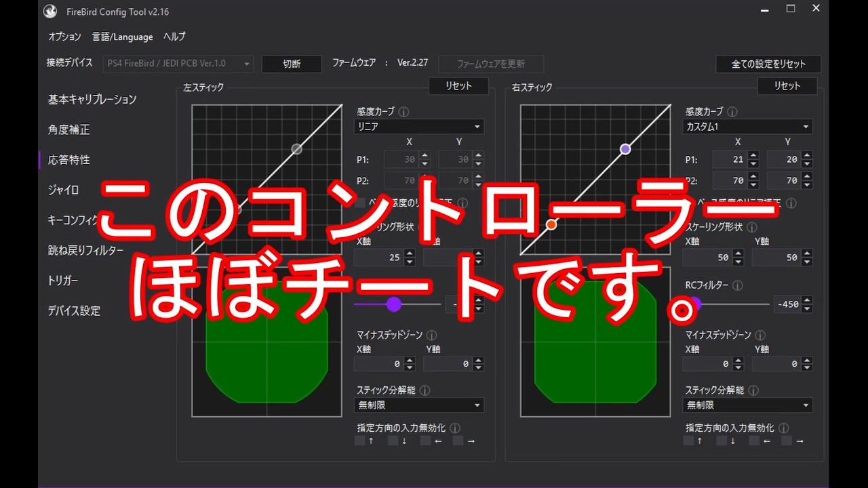Click the orange P1 point on right curve graph
This screenshot has height=488, width=868.
(551, 224)
